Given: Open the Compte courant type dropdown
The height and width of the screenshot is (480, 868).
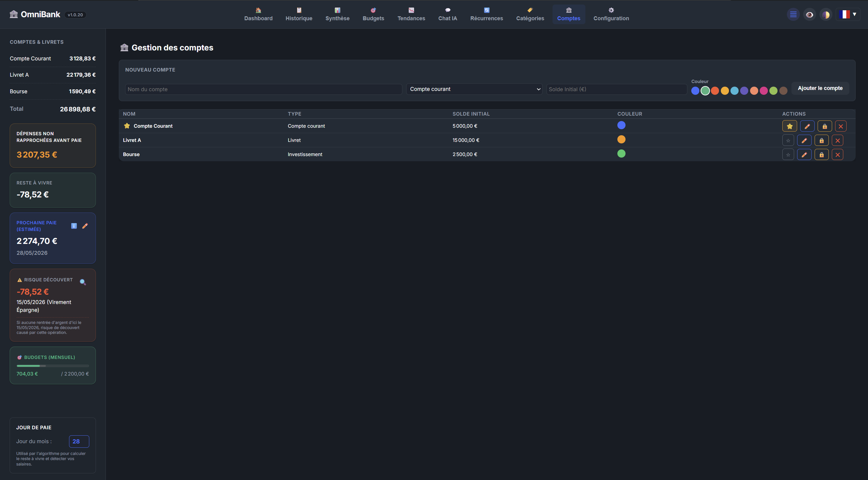Looking at the screenshot, I should [x=474, y=89].
